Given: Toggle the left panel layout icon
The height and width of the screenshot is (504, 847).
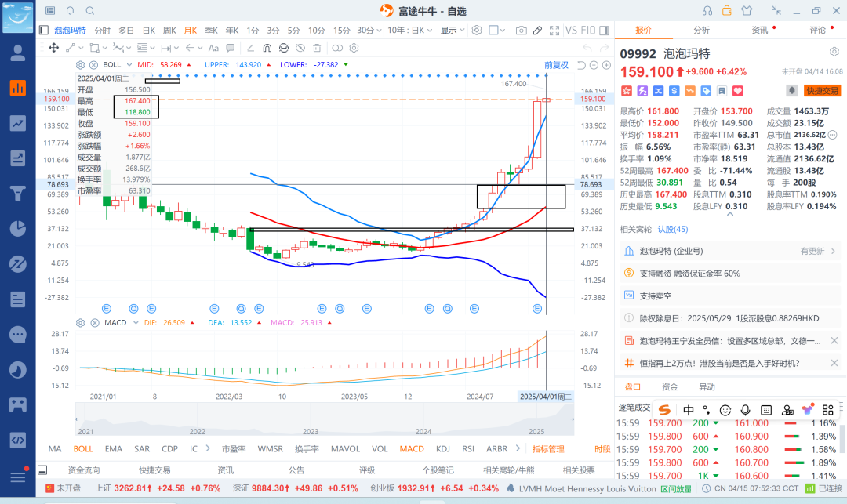Looking at the screenshot, I should coord(44,31).
